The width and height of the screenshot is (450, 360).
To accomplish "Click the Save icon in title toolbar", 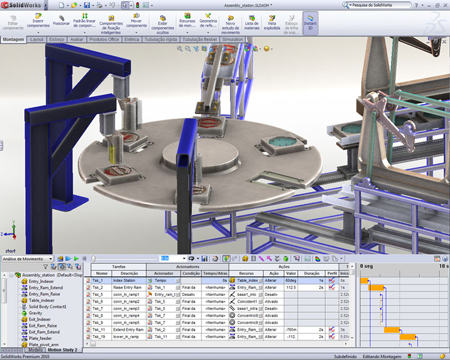I will [87, 5].
